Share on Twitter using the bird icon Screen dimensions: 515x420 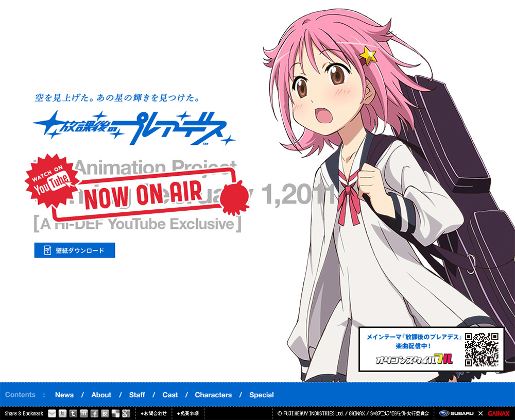(x=62, y=413)
